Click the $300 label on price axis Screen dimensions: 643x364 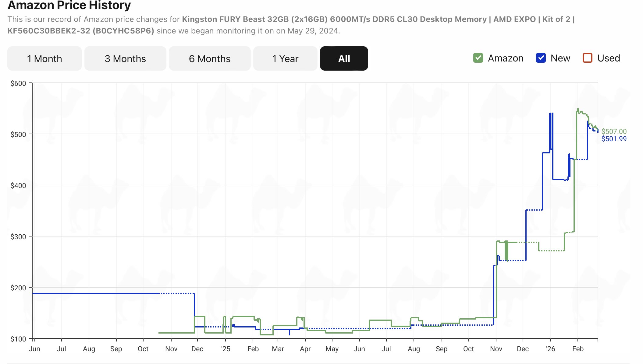coord(18,236)
